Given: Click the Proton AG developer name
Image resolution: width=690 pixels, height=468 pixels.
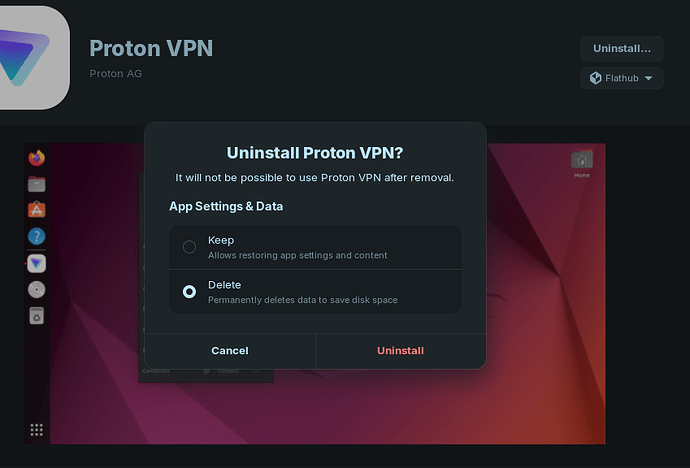Looking at the screenshot, I should pyautogui.click(x=115, y=73).
